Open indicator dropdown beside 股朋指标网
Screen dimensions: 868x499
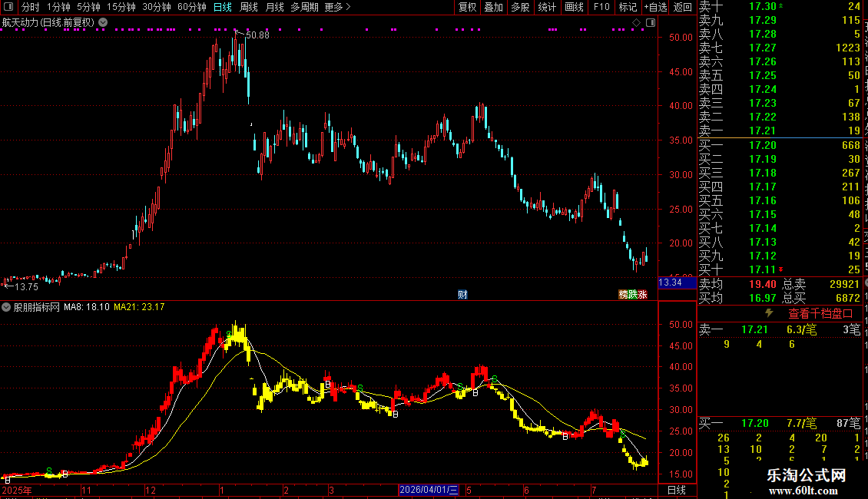click(6, 307)
